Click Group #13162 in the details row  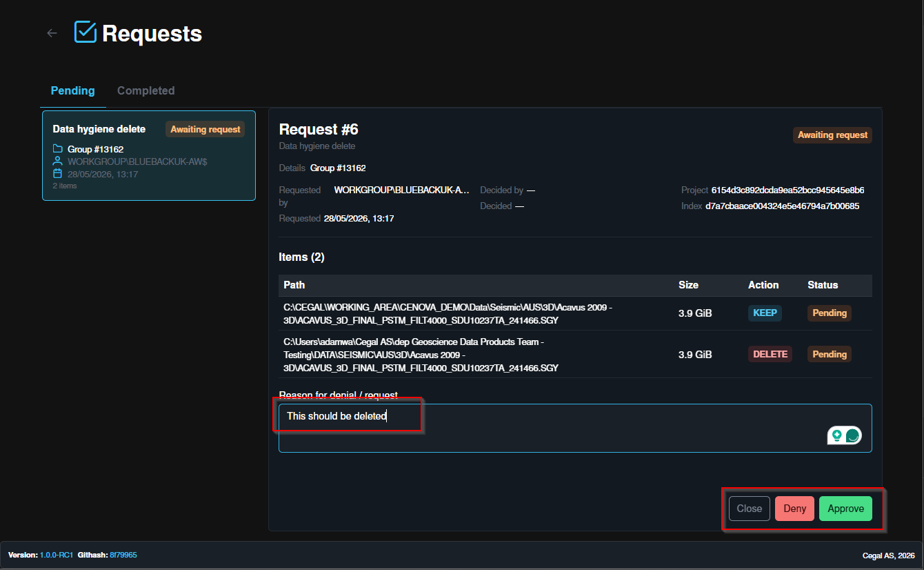click(x=338, y=168)
